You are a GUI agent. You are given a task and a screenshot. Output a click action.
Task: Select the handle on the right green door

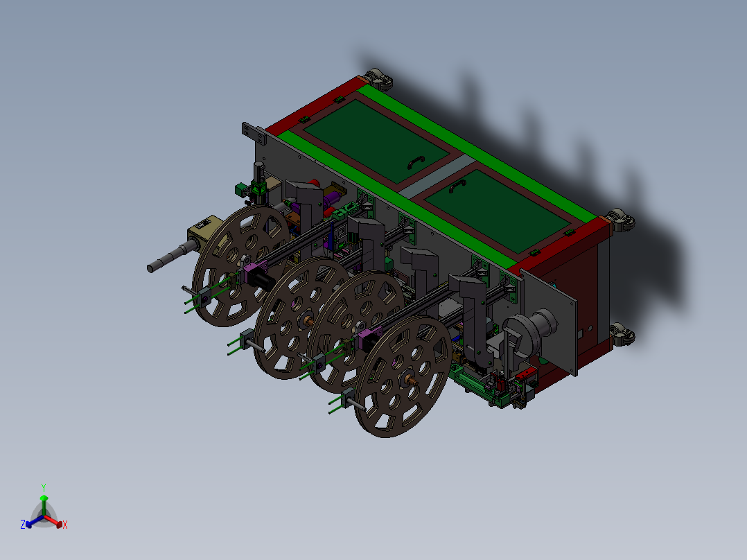pyautogui.click(x=457, y=186)
